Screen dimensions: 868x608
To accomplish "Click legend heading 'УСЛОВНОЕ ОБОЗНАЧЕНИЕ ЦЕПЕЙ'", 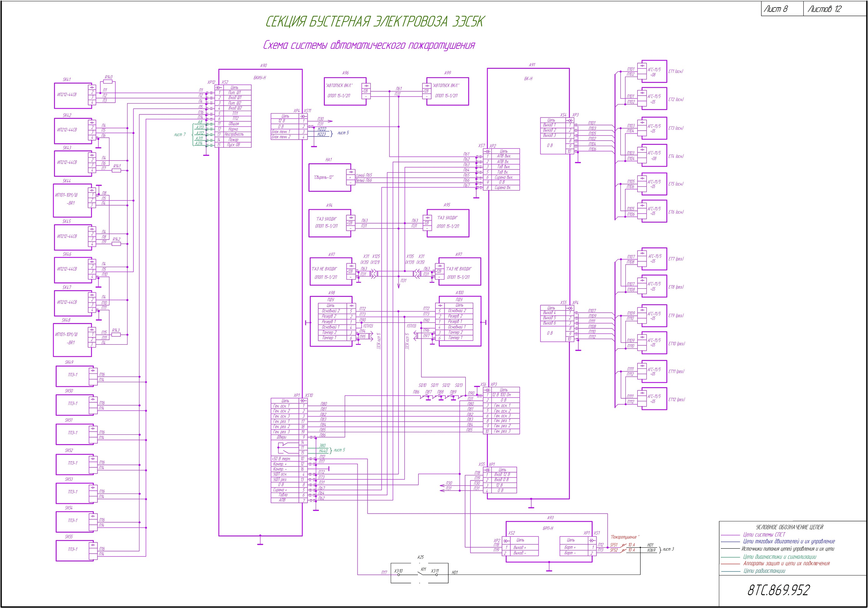I will point(789,527).
